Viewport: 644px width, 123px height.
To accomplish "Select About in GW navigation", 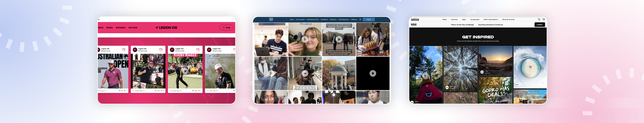I will coord(292,19).
